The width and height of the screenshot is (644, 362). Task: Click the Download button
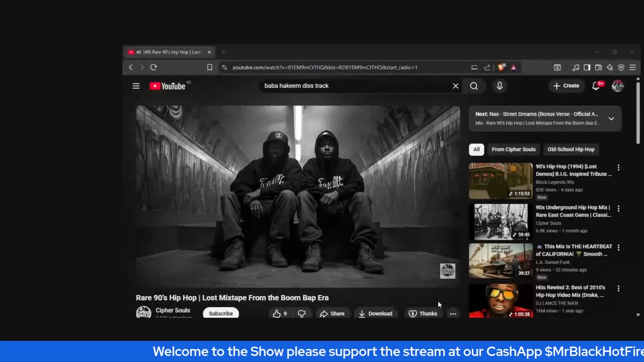point(375,313)
